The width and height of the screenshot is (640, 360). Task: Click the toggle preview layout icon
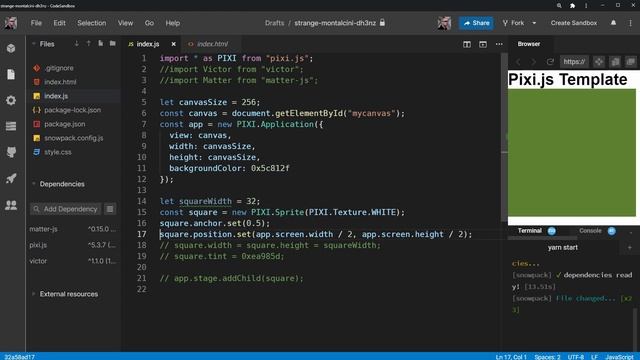[x=483, y=44]
